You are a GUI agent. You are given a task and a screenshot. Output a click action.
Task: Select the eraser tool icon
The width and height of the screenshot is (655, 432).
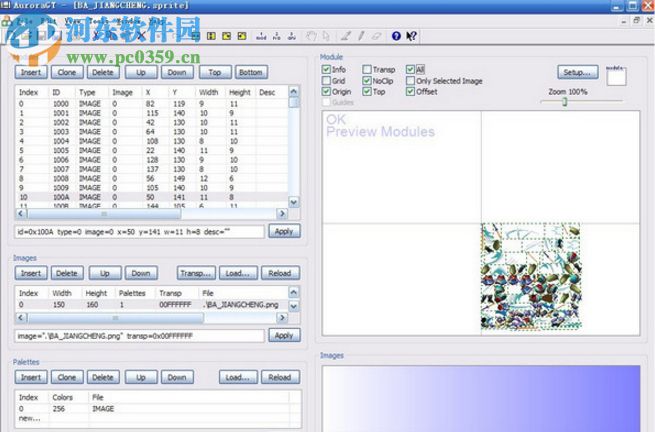376,36
